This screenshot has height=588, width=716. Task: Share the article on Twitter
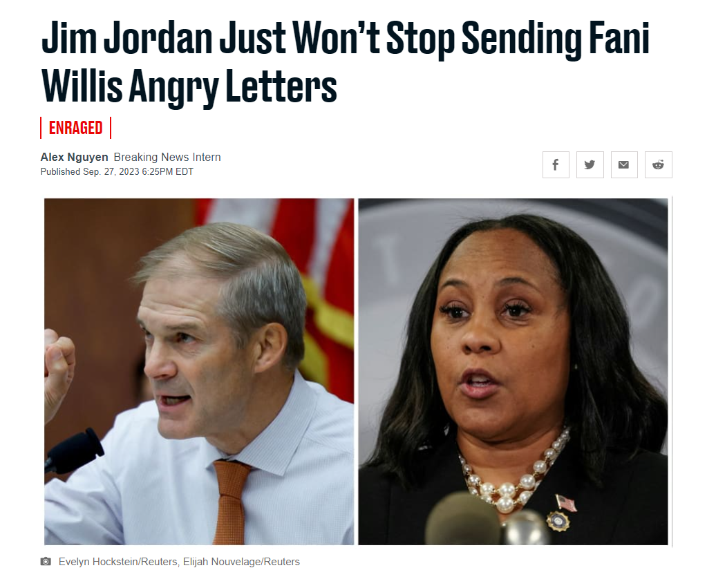pos(590,165)
